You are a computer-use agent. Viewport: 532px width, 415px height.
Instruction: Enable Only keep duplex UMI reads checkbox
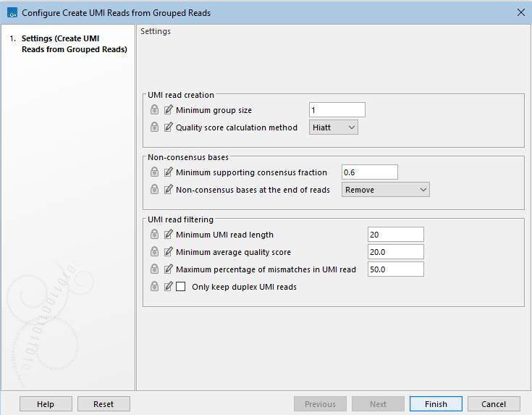pyautogui.click(x=181, y=287)
